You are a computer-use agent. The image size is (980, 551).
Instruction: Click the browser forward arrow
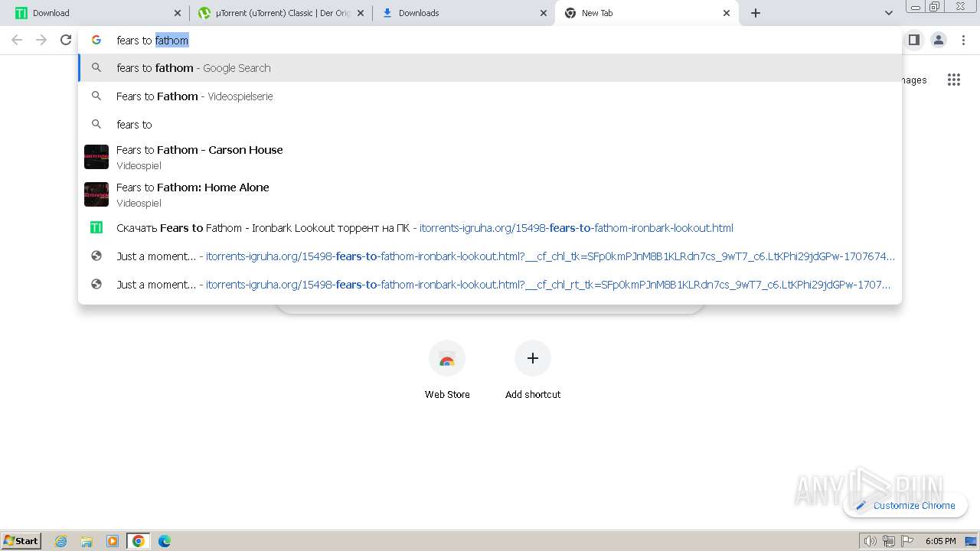[x=41, y=40]
